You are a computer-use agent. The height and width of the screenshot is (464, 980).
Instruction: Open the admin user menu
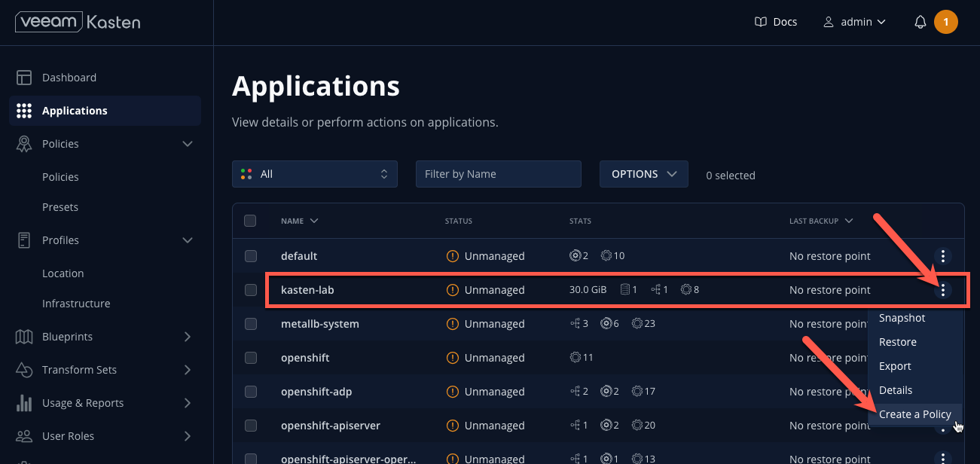(854, 22)
